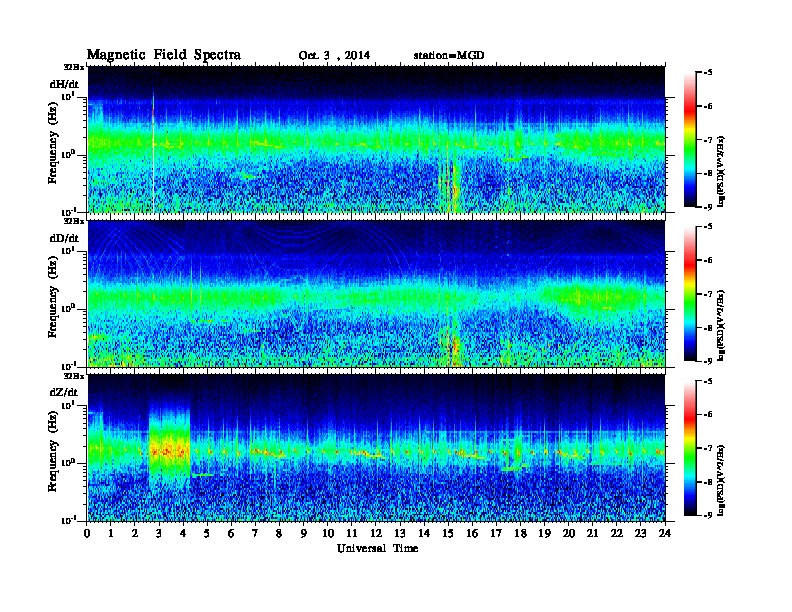Click the hour "3" tick label

(x=159, y=534)
